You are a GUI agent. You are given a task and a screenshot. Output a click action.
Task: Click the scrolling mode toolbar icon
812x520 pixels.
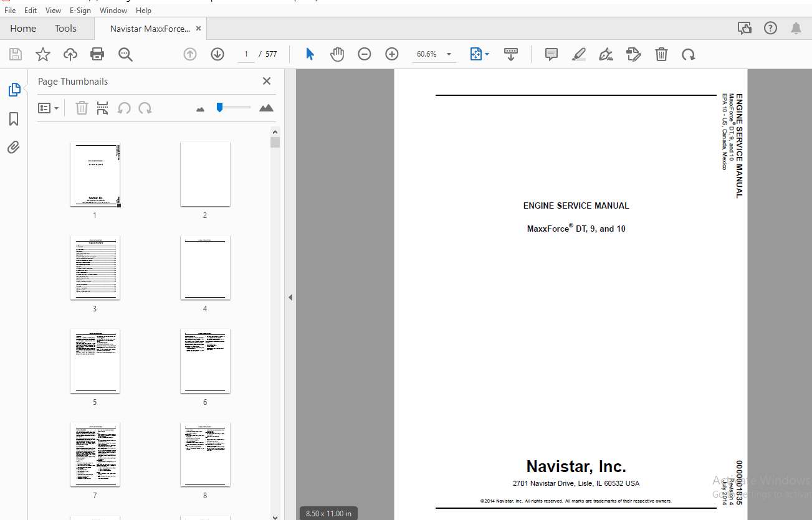[x=511, y=54]
